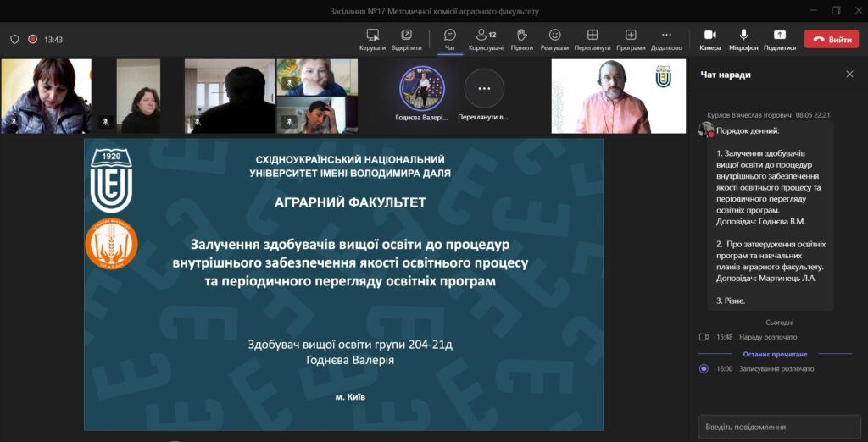Raise hand using the Підняти icon
The width and height of the screenshot is (868, 442).
pos(522,35)
